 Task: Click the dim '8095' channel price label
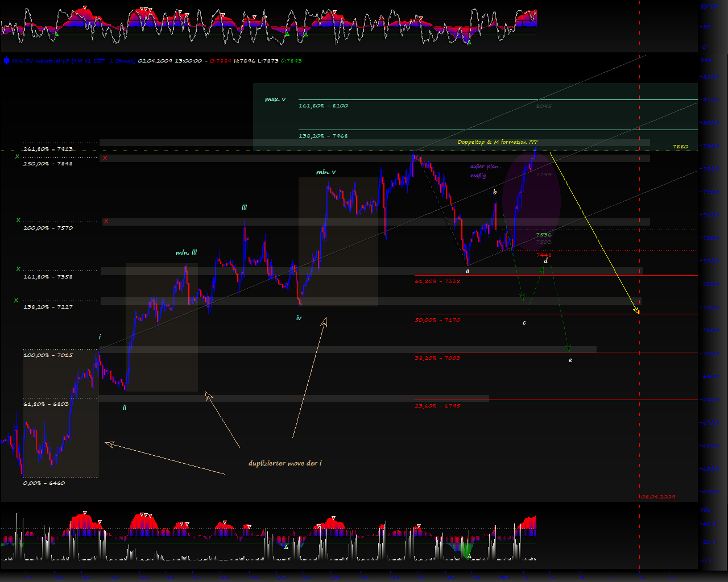pyautogui.click(x=544, y=106)
